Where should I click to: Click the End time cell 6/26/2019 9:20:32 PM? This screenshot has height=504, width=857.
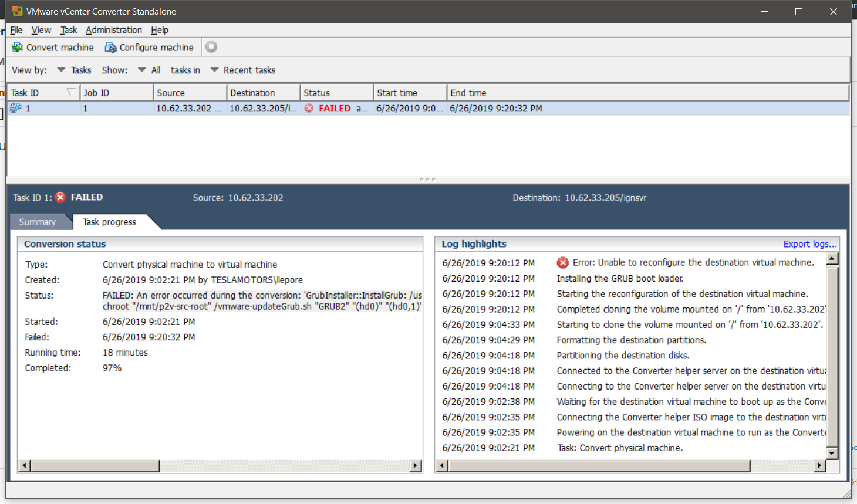[496, 108]
